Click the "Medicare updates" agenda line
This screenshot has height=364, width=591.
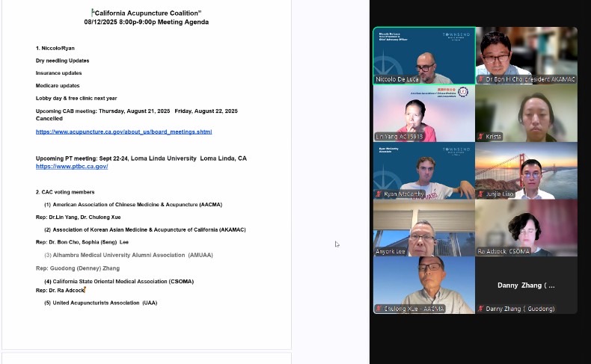pos(58,85)
